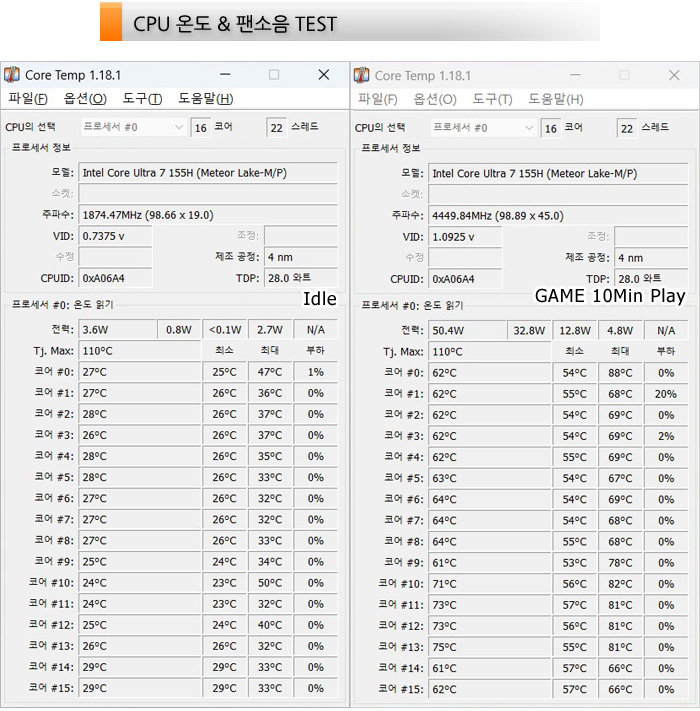Click 코어 #0 max temperature 47°C

pyautogui.click(x=270, y=372)
